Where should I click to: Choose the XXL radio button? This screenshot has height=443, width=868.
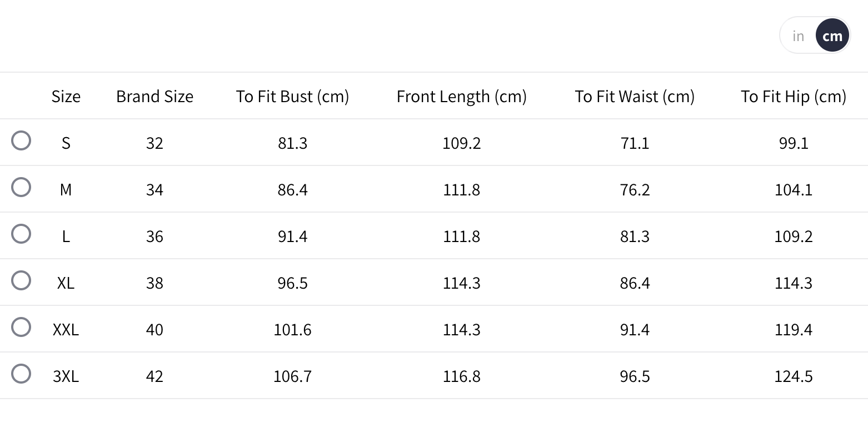pos(21,328)
